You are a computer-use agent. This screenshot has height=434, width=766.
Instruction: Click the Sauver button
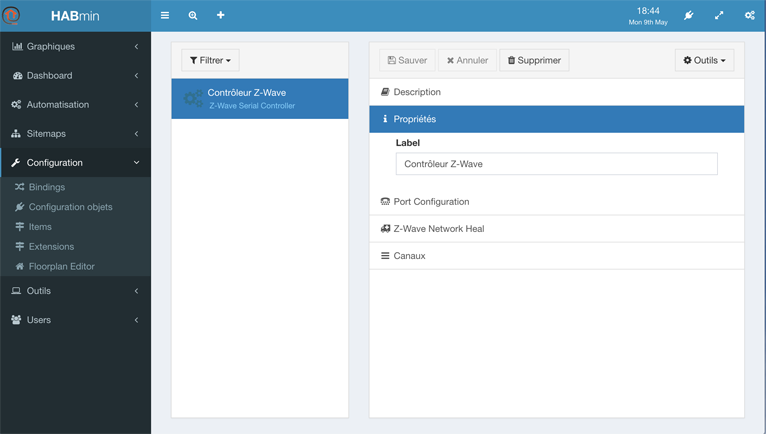pyautogui.click(x=407, y=60)
